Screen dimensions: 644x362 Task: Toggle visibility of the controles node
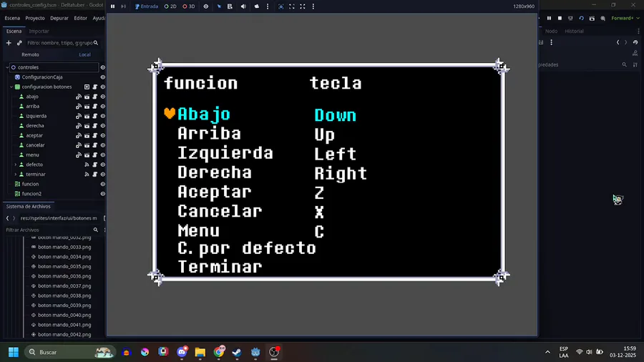pyautogui.click(x=102, y=67)
